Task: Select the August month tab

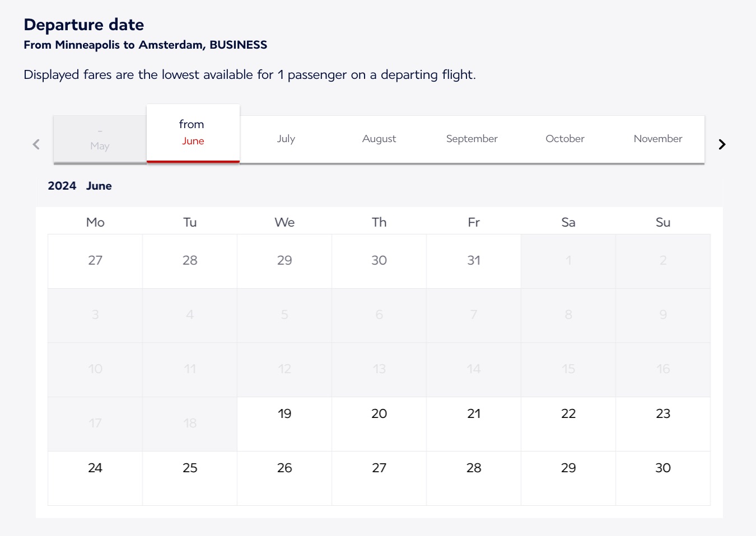Action: [x=379, y=139]
